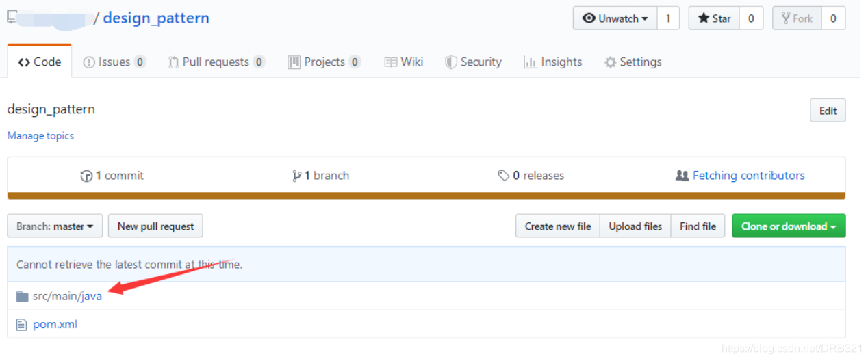Click the eye icon in Unwatch button

pyautogui.click(x=589, y=18)
